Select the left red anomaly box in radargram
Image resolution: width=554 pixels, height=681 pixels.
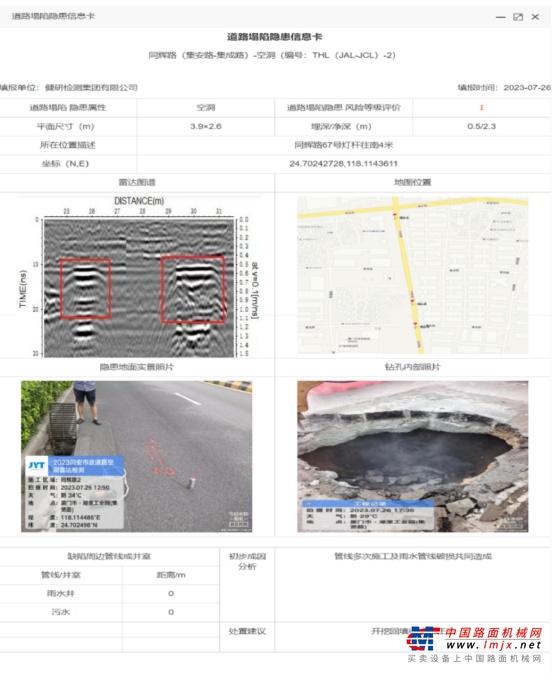coord(85,288)
